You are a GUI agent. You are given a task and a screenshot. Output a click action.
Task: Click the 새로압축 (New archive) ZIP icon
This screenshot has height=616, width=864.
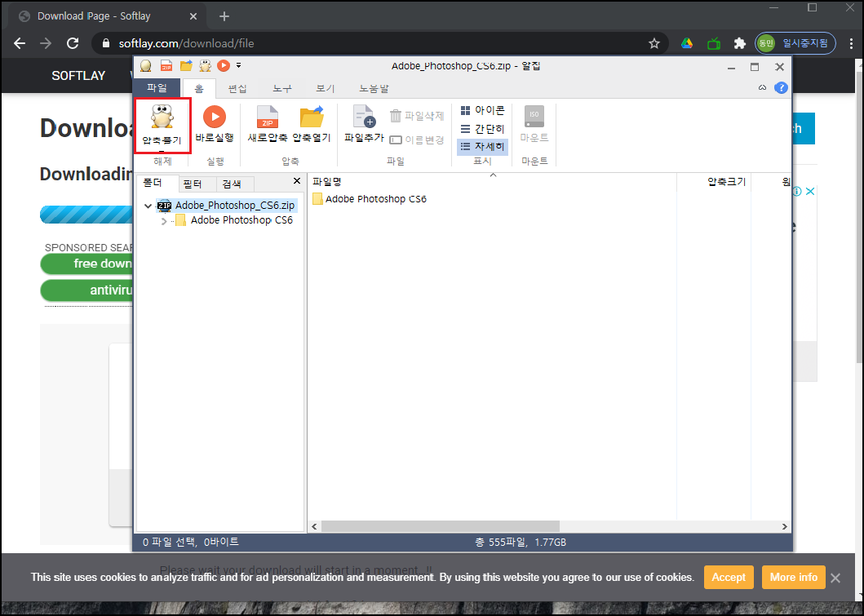(268, 117)
